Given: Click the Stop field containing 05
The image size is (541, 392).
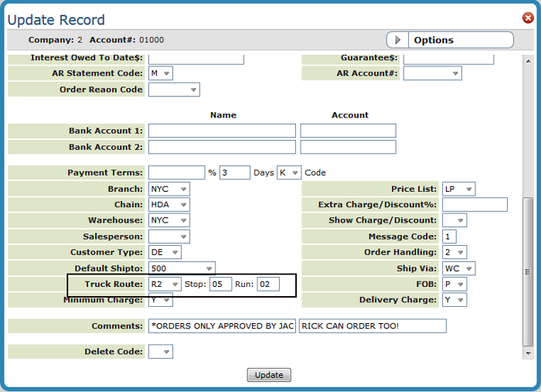Looking at the screenshot, I should [220, 285].
